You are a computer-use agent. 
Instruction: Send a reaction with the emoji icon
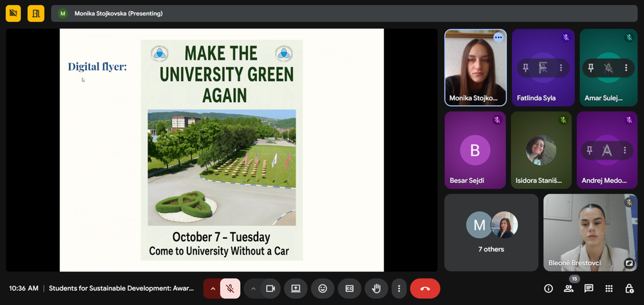[323, 288]
